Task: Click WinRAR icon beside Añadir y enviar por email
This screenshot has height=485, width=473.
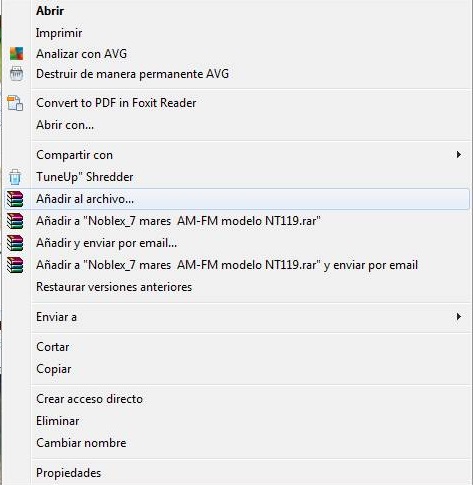Action: tap(15, 243)
